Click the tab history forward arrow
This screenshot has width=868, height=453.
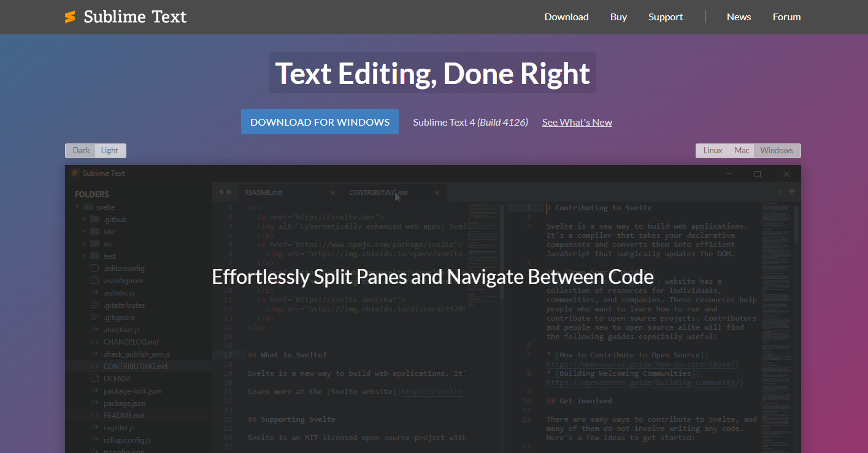click(229, 192)
